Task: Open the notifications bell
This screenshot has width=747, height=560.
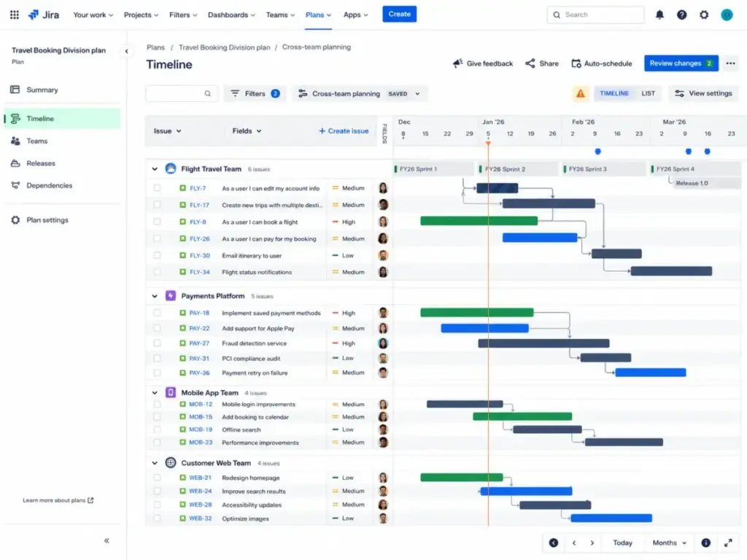Action: 659,15
